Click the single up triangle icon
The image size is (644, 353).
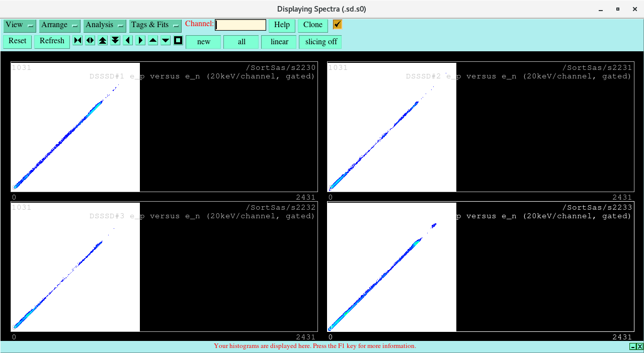[x=152, y=40]
